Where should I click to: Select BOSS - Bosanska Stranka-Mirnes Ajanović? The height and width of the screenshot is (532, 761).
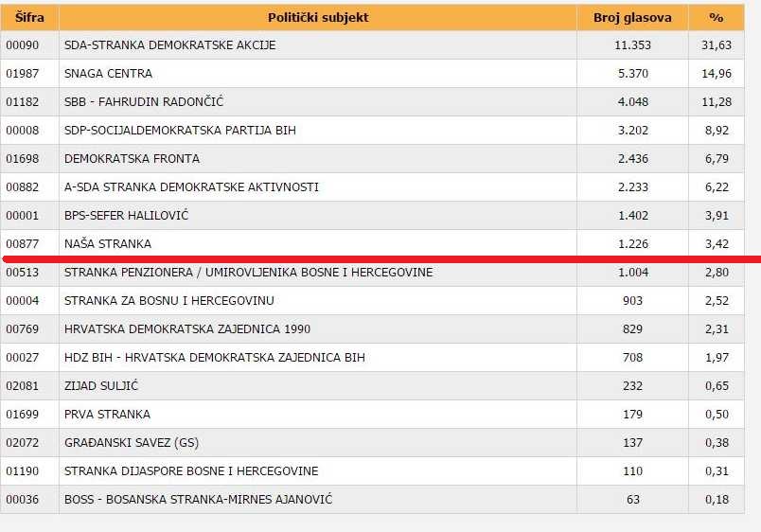tap(198, 500)
